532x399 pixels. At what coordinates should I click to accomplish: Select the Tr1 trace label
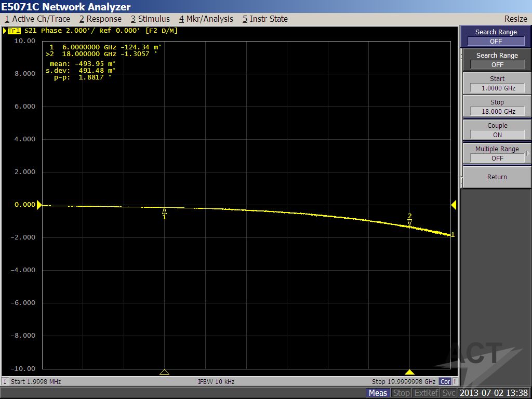click(x=14, y=31)
